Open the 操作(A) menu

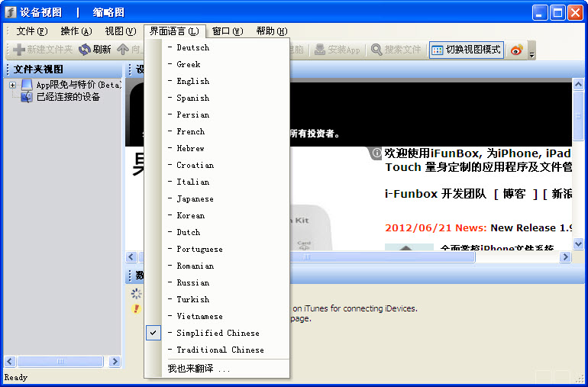click(x=76, y=31)
